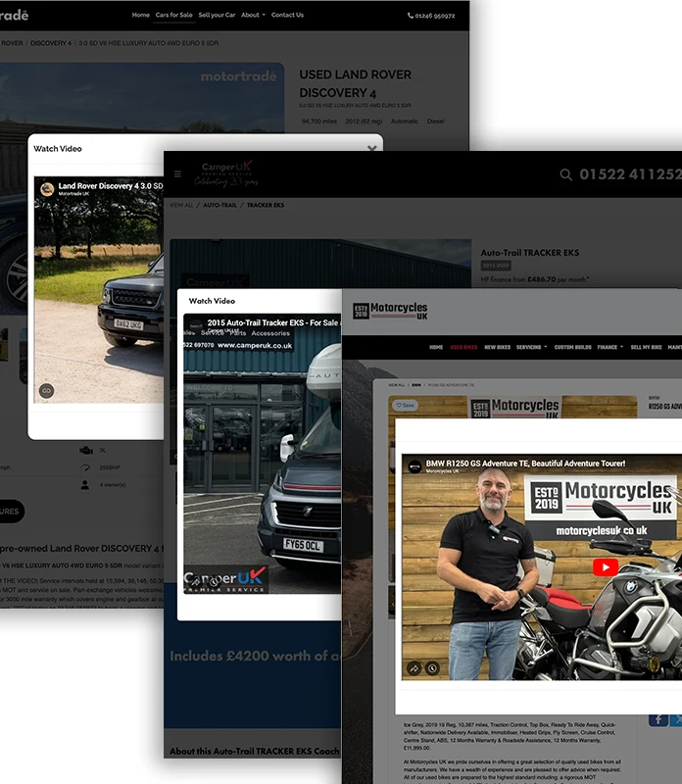The image size is (682, 784).
Task: Go to Motorcycles UK Home
Action: point(436,347)
